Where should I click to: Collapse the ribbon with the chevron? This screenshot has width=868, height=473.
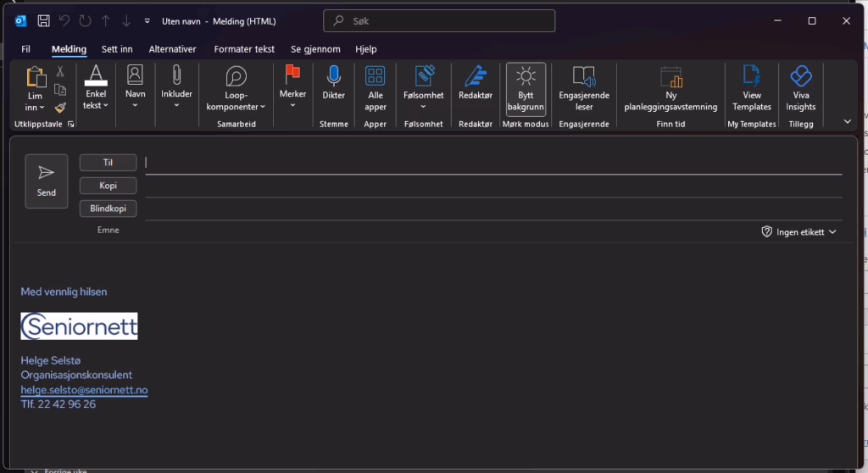(x=847, y=121)
